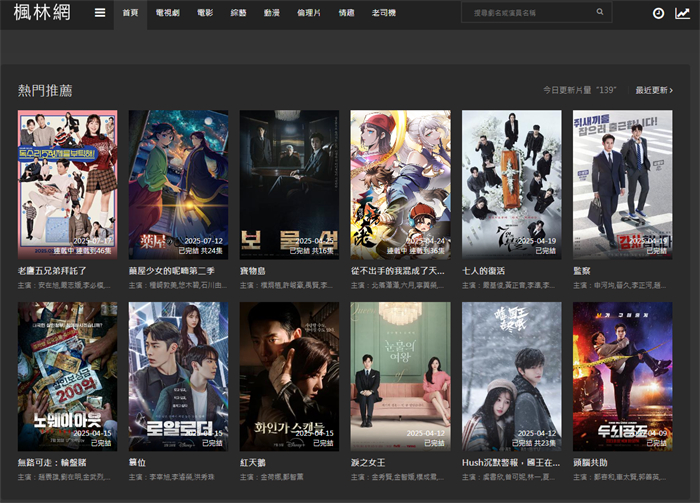Screen dimensions: 700x503
Task: Open the 藥屋少女的呢喃第二季 anime poster
Action: (x=179, y=185)
